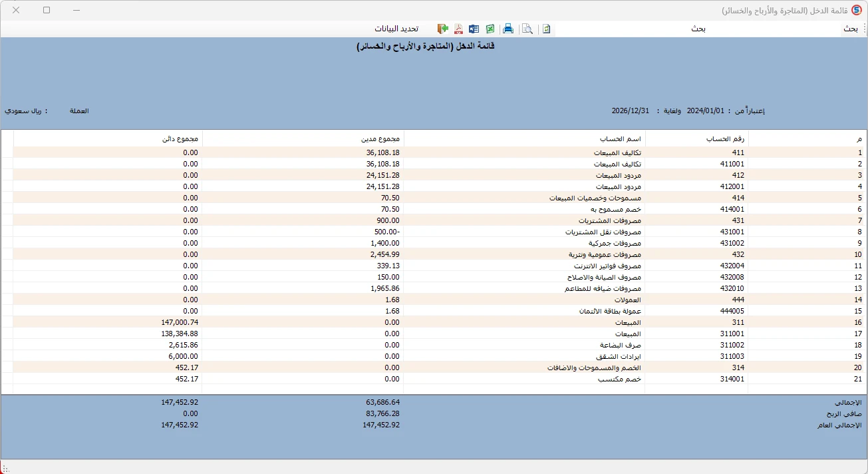
Task: Click credit value 6,000.00
Action: coord(184,356)
